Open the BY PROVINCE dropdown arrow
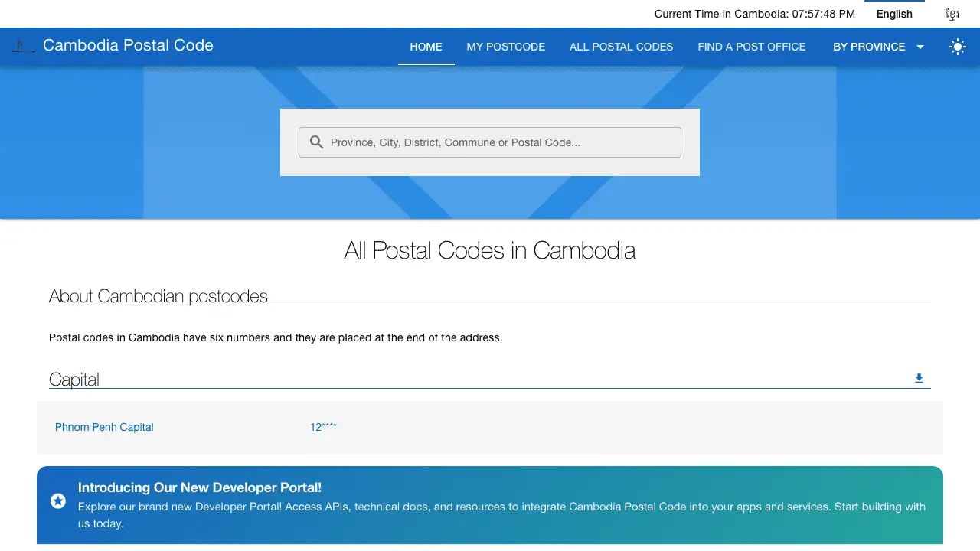The width and height of the screenshot is (980, 551). 920,47
